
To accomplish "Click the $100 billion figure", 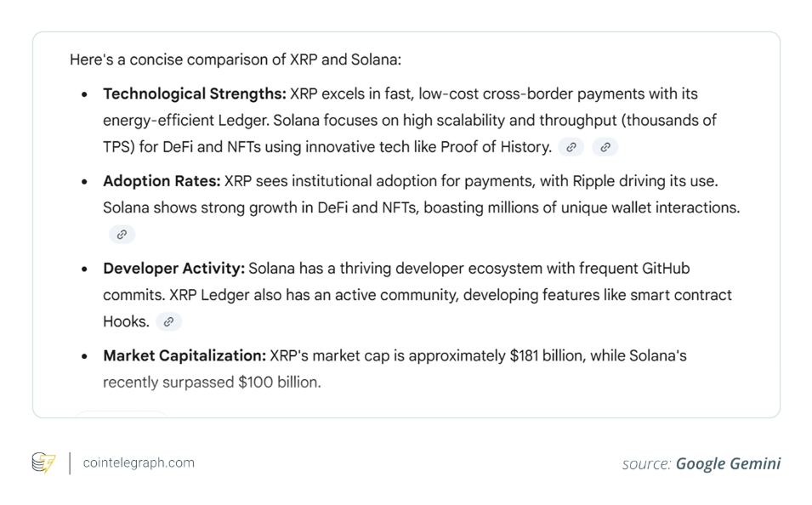I will coord(279,383).
